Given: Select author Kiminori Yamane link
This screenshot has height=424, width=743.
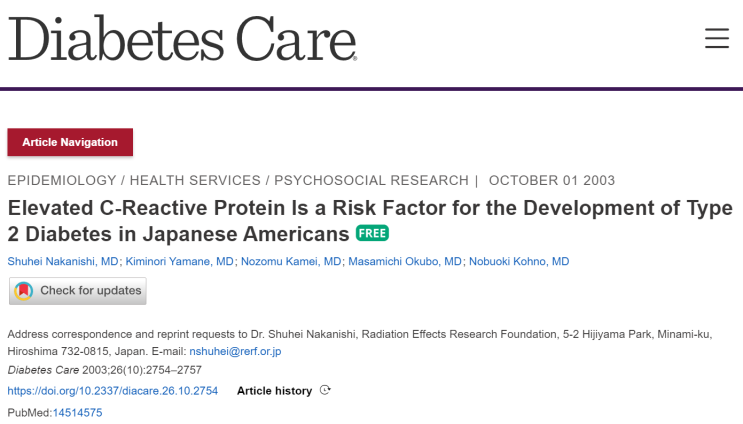Looking at the screenshot, I should point(178,261).
